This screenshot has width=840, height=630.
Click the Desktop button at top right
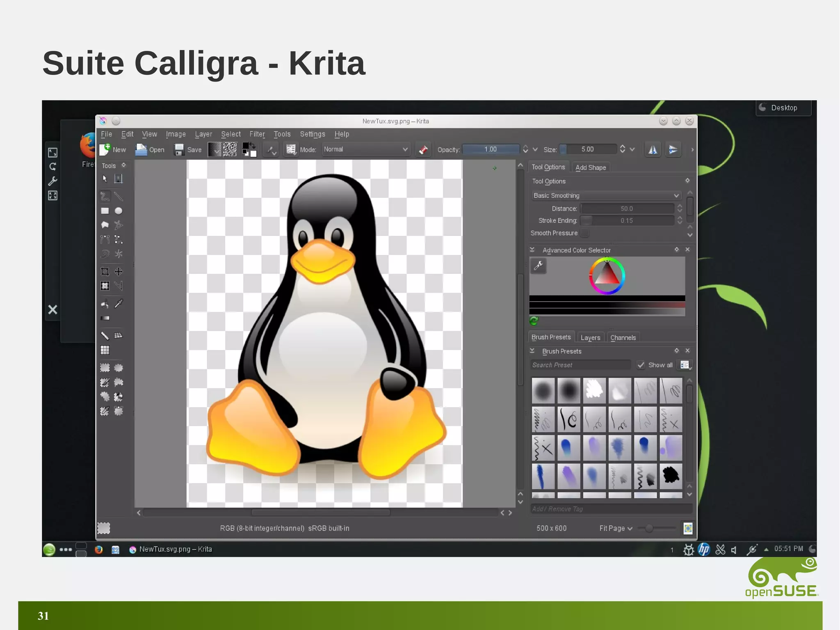coord(783,108)
